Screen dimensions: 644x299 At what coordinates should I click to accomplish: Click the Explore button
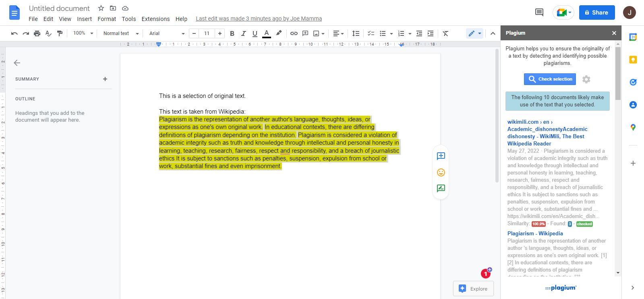tap(473, 289)
